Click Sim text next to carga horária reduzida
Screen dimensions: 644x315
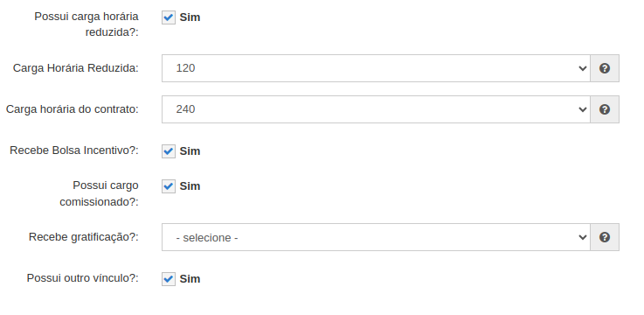click(x=190, y=17)
